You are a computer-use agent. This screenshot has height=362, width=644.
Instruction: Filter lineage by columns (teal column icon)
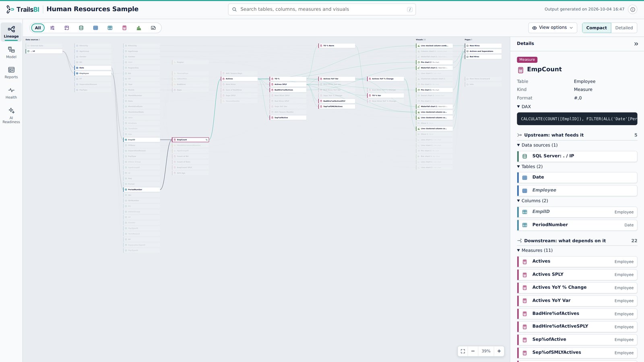pos(110,28)
